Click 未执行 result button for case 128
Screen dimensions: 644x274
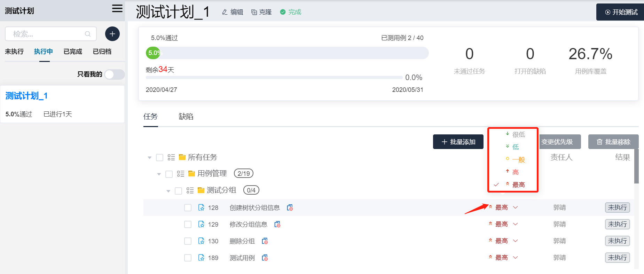point(617,208)
